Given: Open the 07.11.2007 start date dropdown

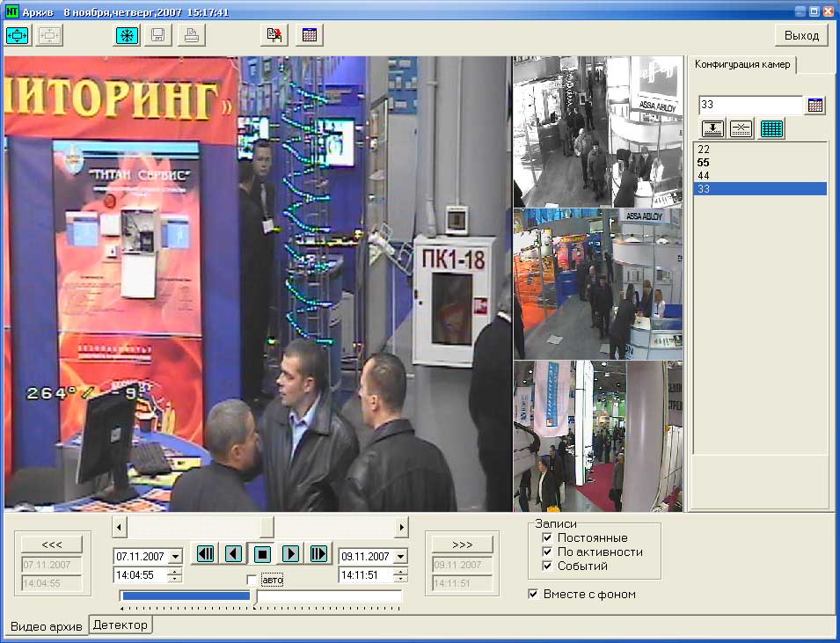Looking at the screenshot, I should coord(174,557).
